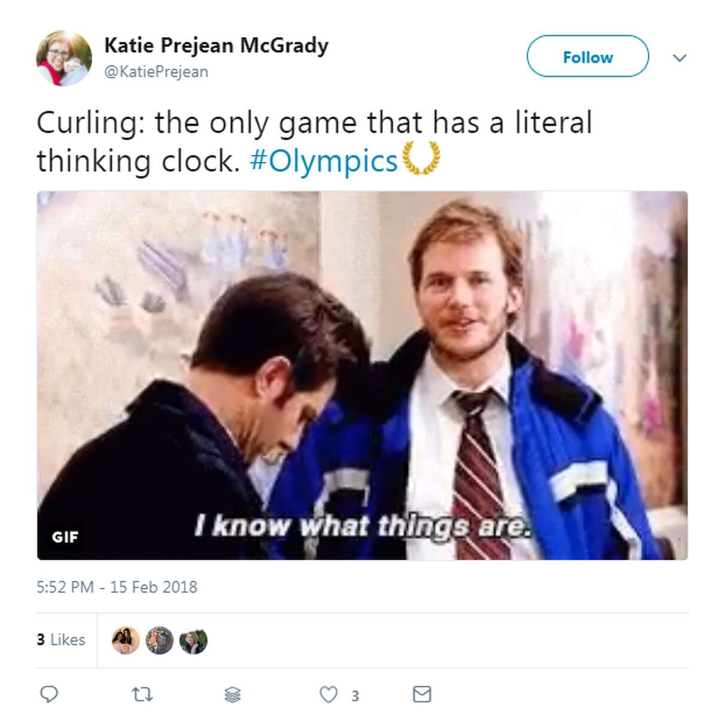Open @KatiePrejean handle link
The height and width of the screenshot is (728, 718).
coord(156,72)
